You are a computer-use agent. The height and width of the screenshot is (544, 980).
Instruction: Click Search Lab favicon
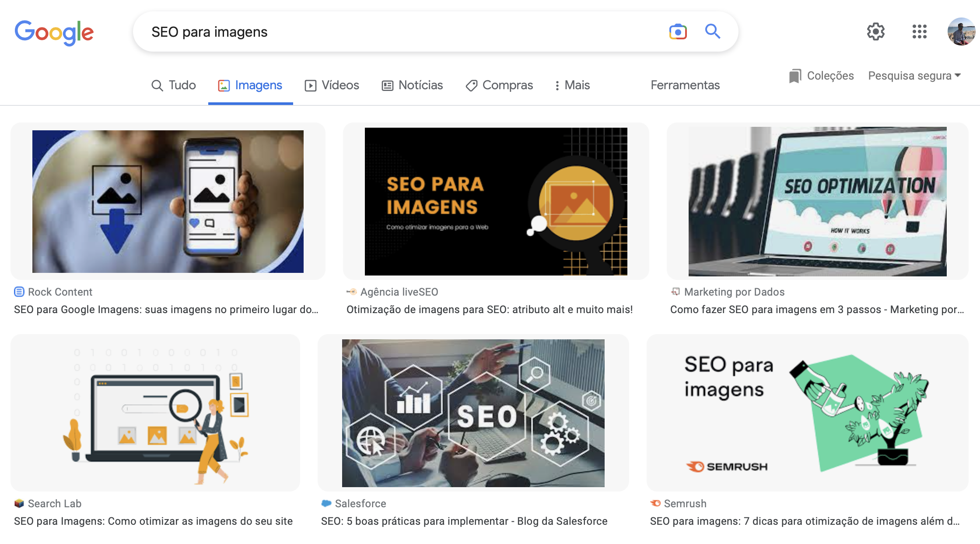tap(19, 503)
